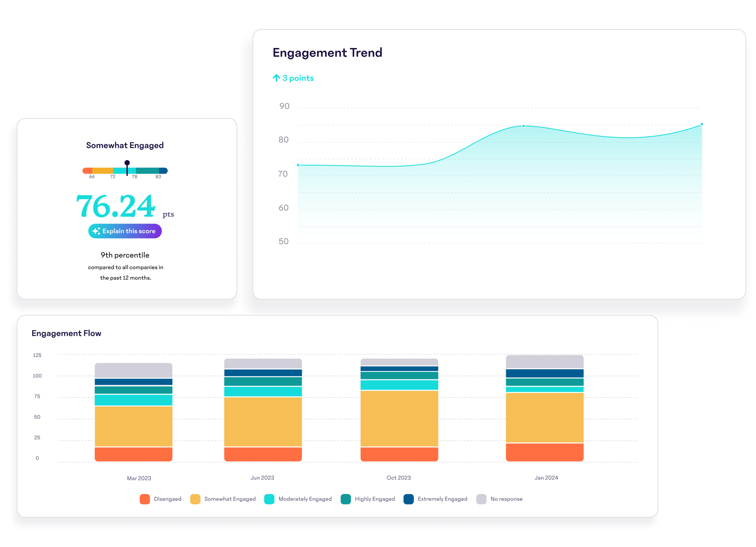
Task: Open the peak data point on the trend line
Action: (x=523, y=126)
